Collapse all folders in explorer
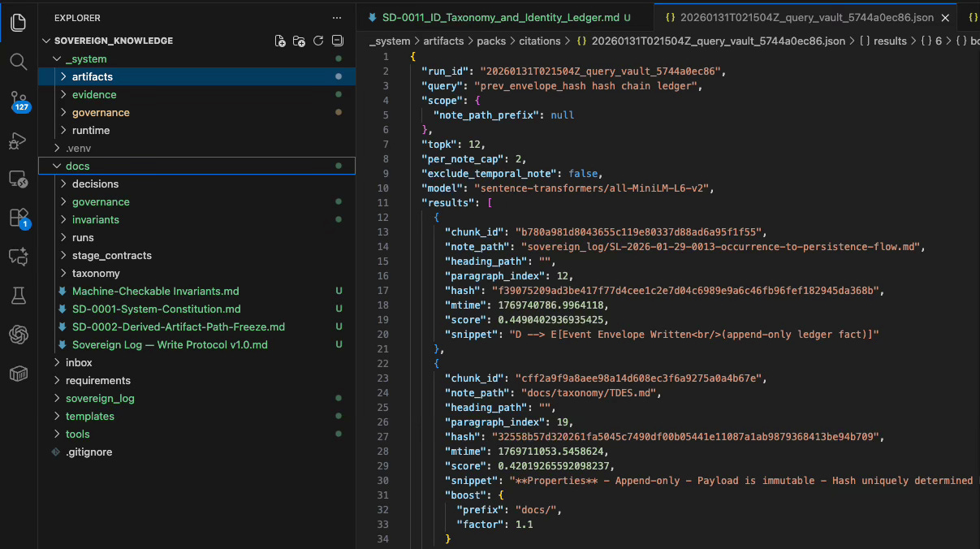 (x=338, y=41)
